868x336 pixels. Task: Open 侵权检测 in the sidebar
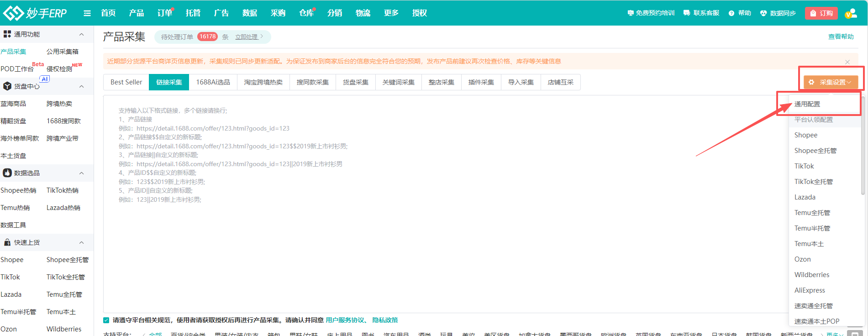[x=59, y=69]
